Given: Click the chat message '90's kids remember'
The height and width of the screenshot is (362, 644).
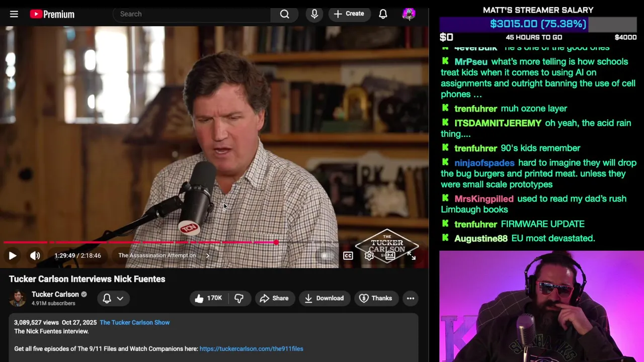Looking at the screenshot, I should click(541, 148).
